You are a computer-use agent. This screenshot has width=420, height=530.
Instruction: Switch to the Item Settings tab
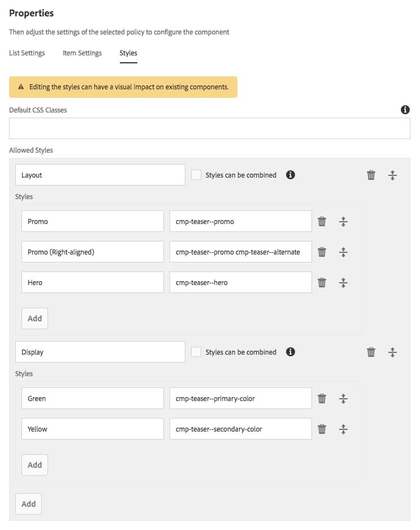tap(81, 53)
